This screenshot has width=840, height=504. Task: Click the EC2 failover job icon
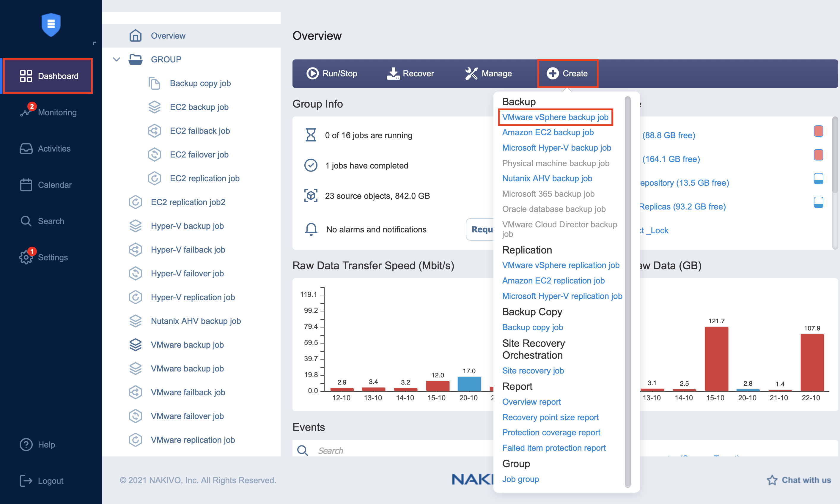pos(154,154)
